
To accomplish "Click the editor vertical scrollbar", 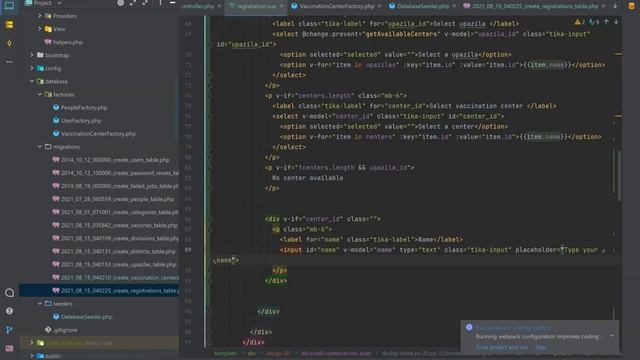I will 619,176.
